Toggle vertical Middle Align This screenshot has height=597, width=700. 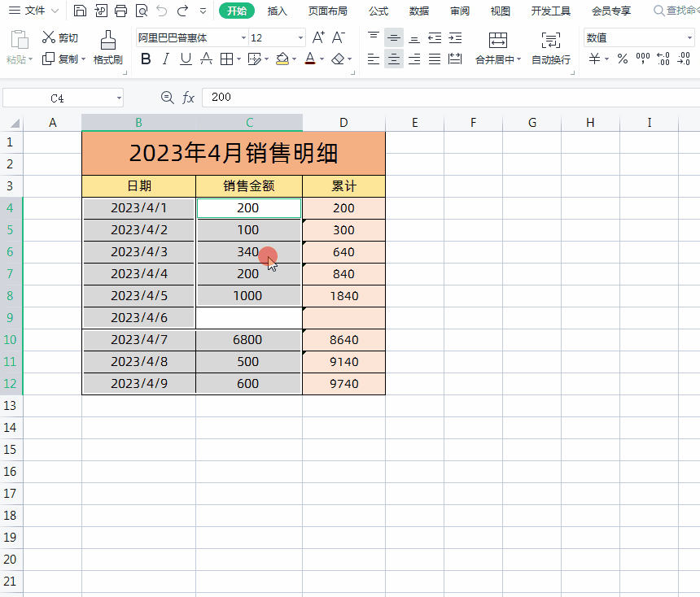coord(394,38)
